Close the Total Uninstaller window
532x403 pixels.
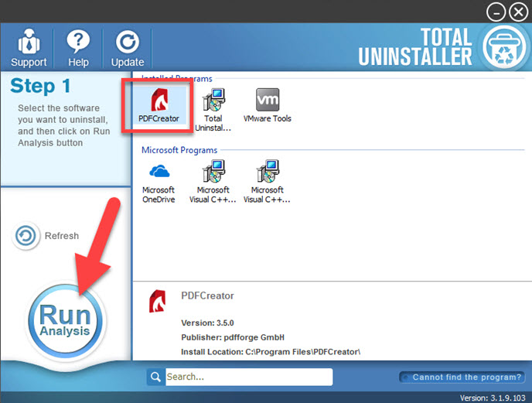coord(518,12)
